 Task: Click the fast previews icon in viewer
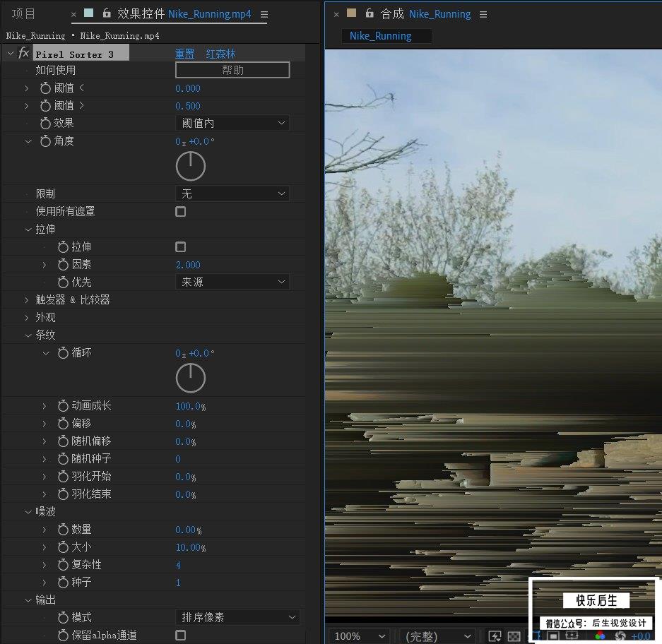coord(495,636)
